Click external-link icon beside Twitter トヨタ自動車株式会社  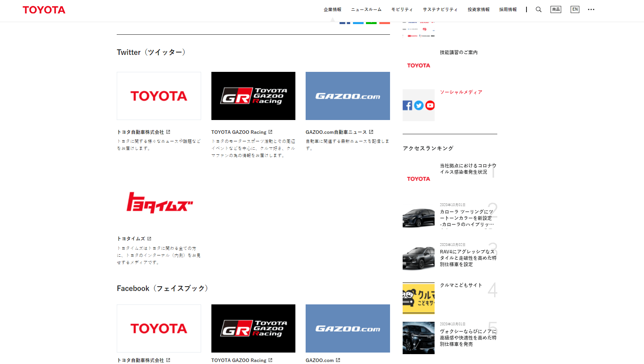[168, 132]
